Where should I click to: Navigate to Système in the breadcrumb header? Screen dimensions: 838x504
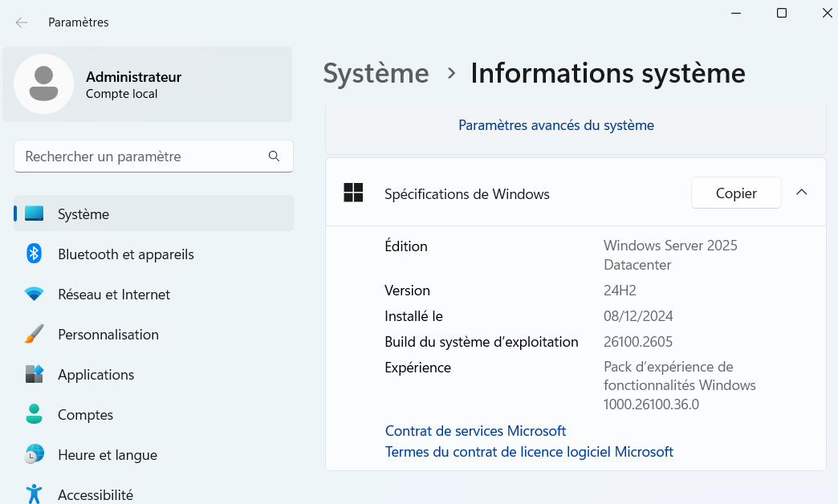[376, 73]
